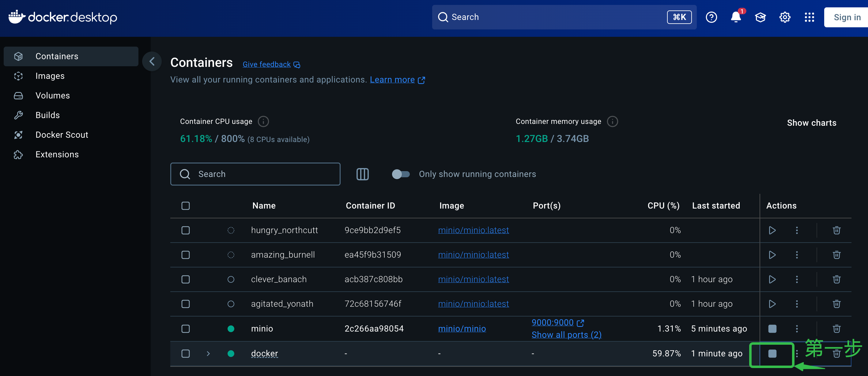Viewport: 868px width, 376px height.
Task: Click the Sign in button
Action: (846, 17)
